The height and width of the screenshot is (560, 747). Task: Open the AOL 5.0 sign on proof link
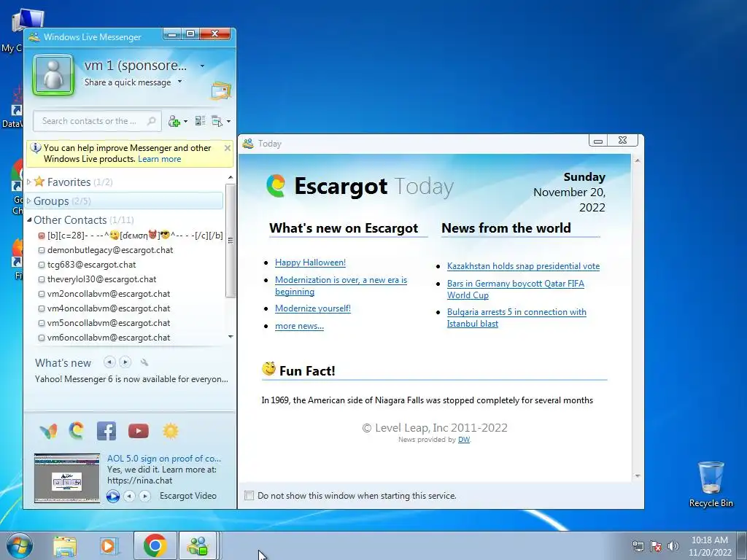point(164,459)
